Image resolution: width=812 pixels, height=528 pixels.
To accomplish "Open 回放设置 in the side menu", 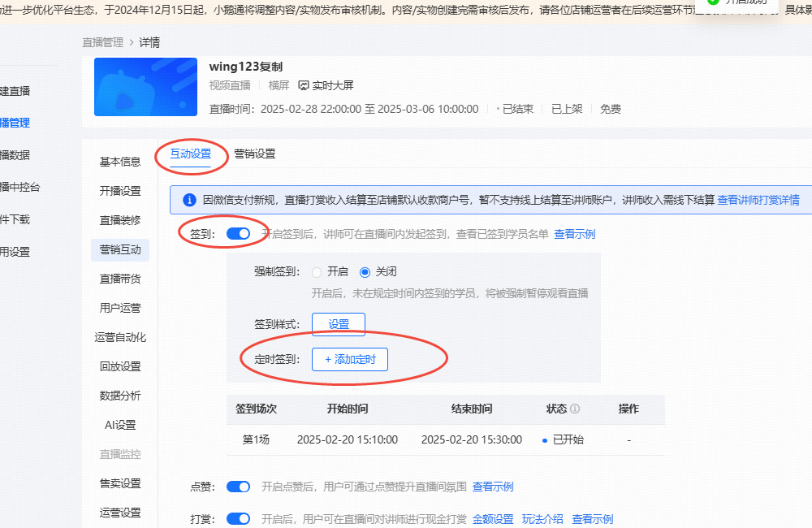I will (x=120, y=366).
